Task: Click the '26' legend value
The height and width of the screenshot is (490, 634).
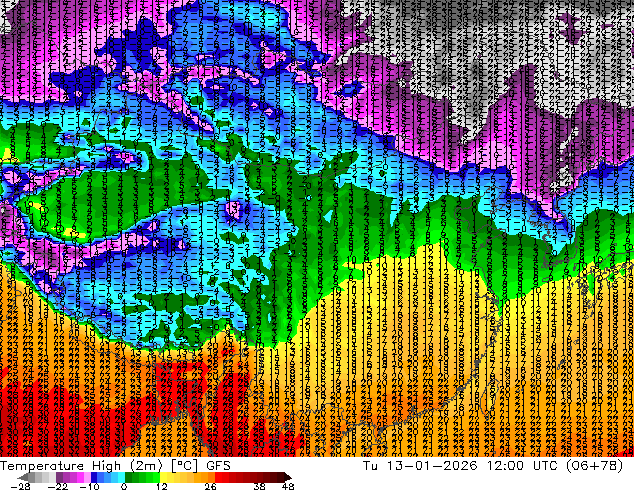Action: (x=210, y=486)
